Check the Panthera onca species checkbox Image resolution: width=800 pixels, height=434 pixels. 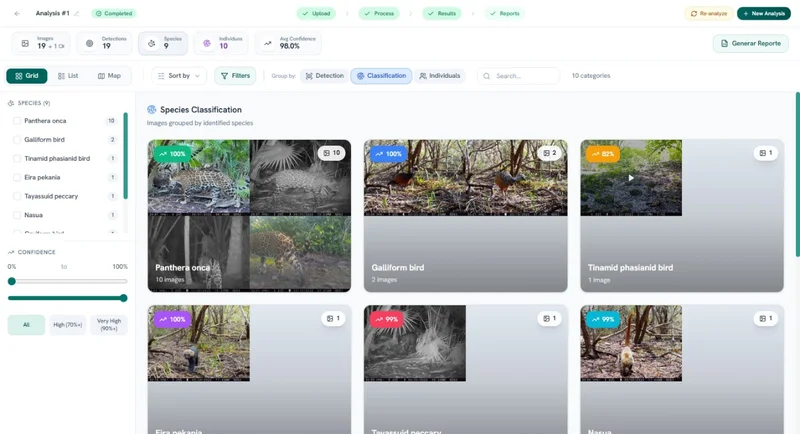tap(16, 121)
